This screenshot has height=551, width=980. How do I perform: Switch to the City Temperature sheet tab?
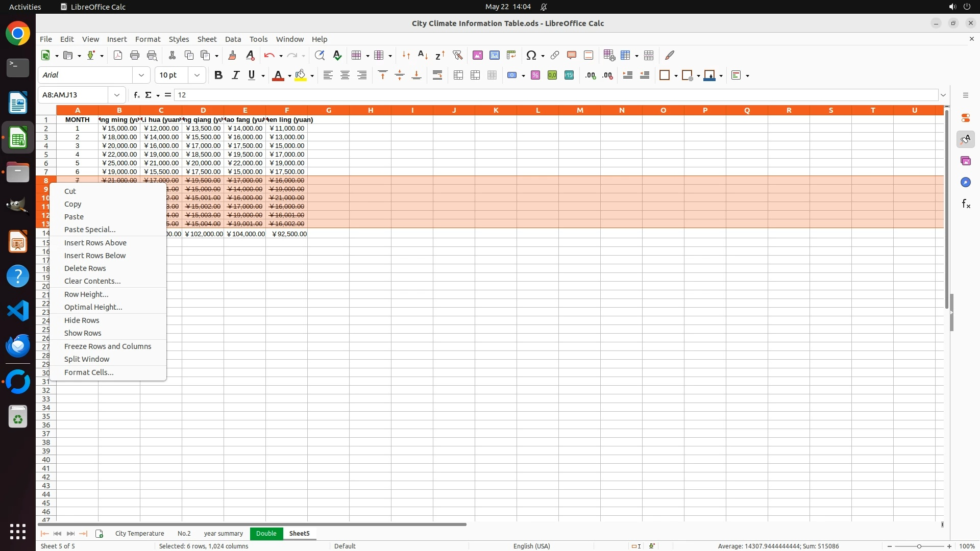click(x=139, y=534)
